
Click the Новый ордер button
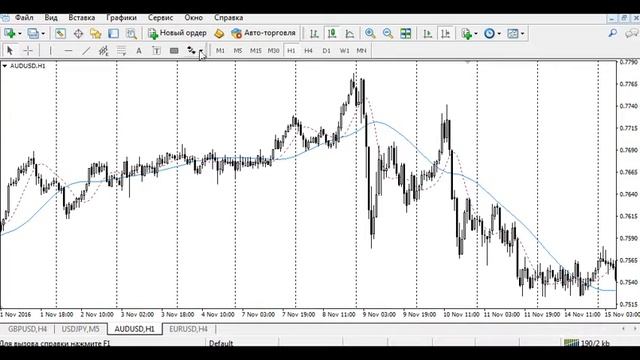[x=177, y=33]
